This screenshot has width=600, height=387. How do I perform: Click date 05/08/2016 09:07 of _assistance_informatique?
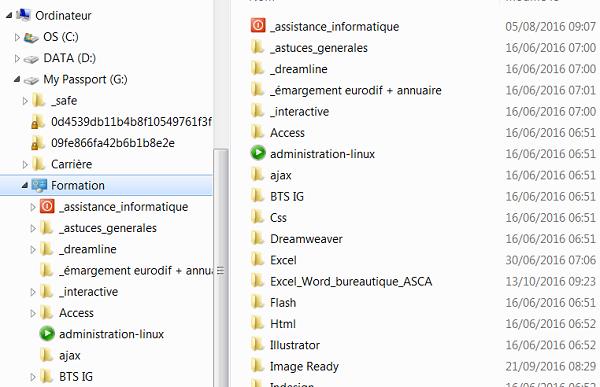click(x=550, y=26)
